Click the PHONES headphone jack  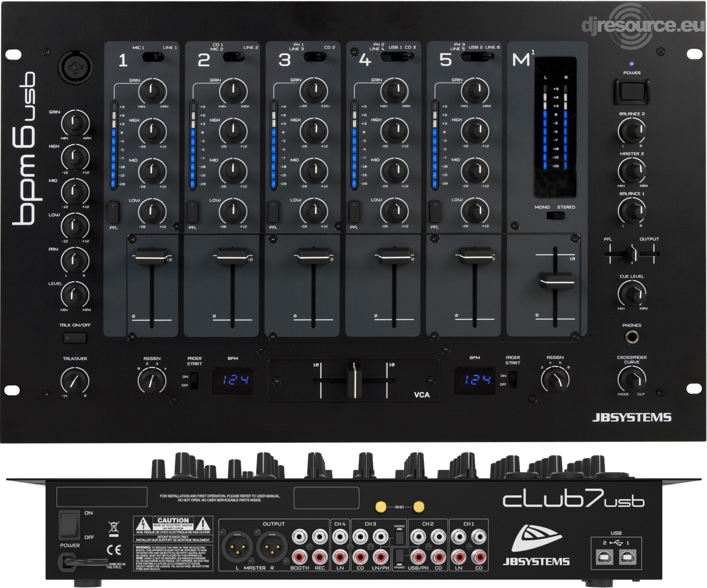click(632, 336)
